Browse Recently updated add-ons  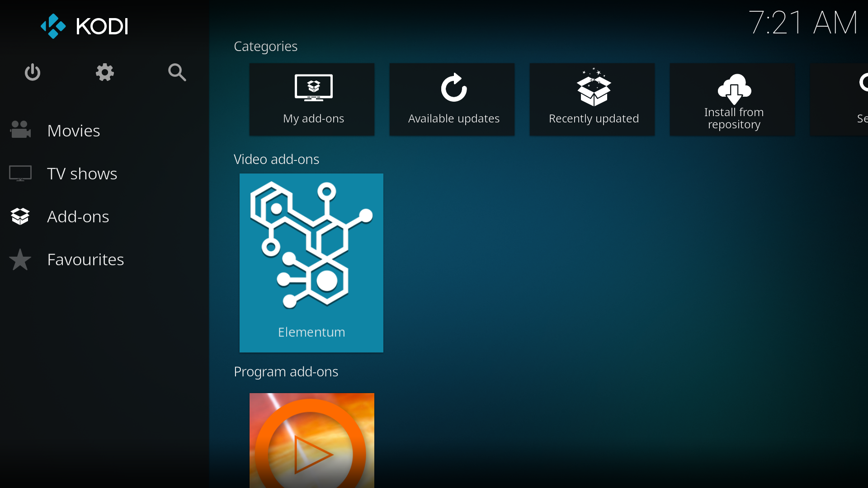pos(594,99)
